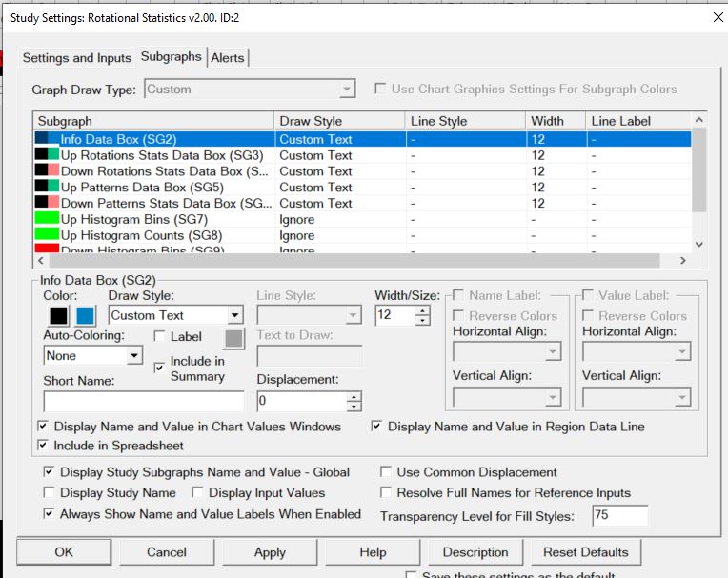728x578 pixels.
Task: Decrease Displacement with down spinner arrow
Action: click(x=354, y=407)
